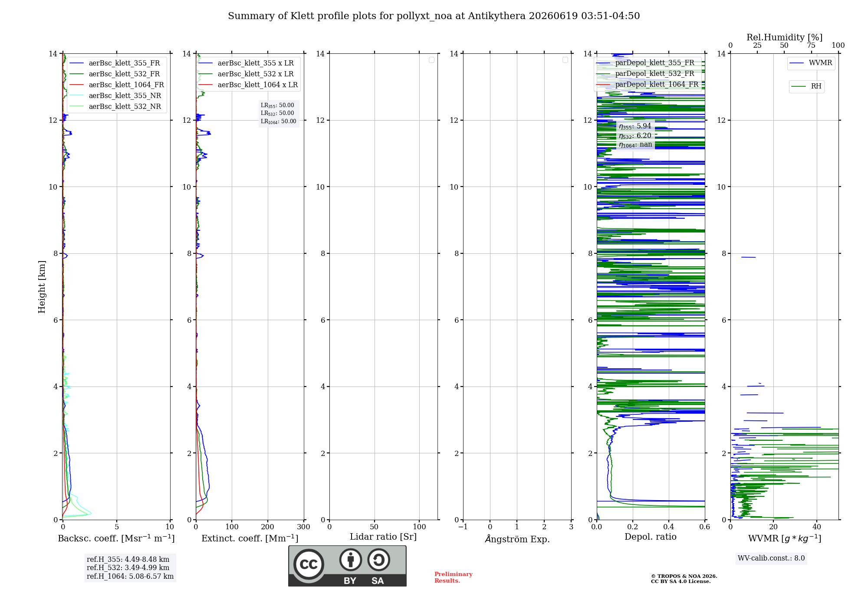Click blue line sample for aerBsc_klett_355_FR legend
Viewport: 868px width, 590px height.
pyautogui.click(x=77, y=63)
